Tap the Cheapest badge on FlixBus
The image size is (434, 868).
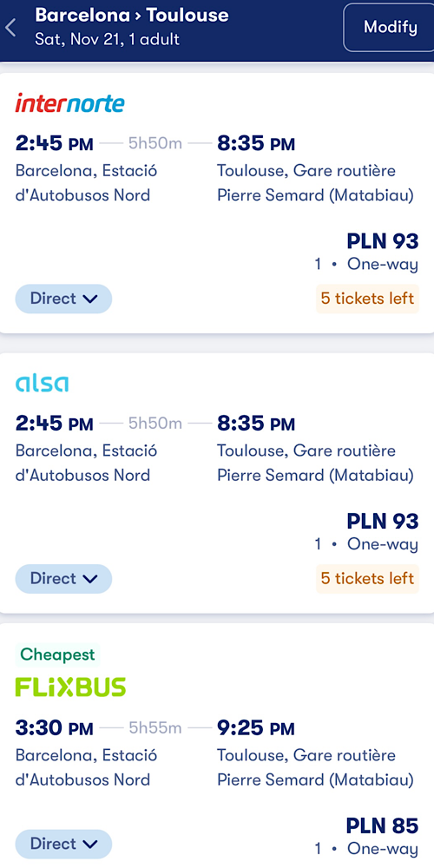[x=57, y=654]
